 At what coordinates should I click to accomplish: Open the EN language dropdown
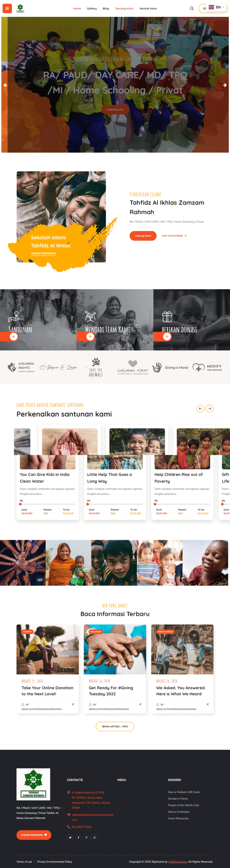[216, 7]
